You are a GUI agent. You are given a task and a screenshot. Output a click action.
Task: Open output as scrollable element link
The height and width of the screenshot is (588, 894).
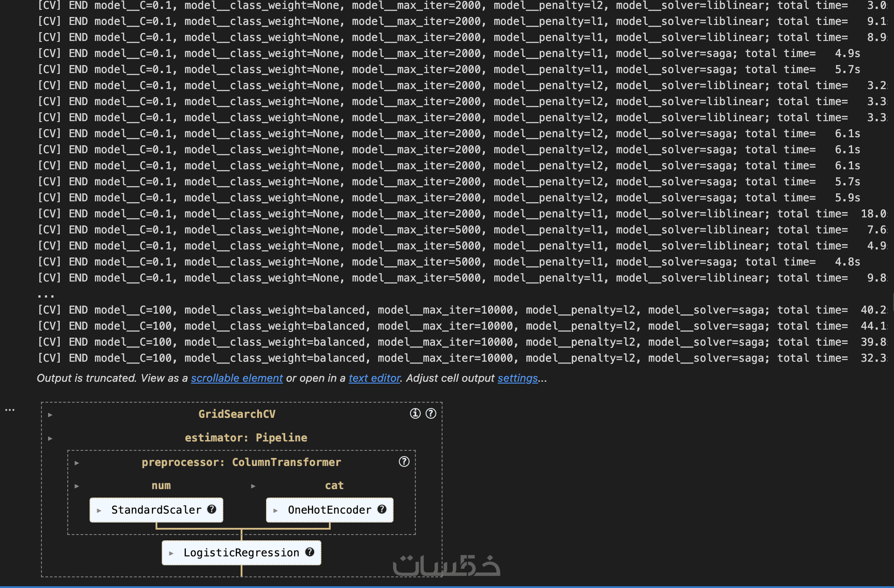237,378
